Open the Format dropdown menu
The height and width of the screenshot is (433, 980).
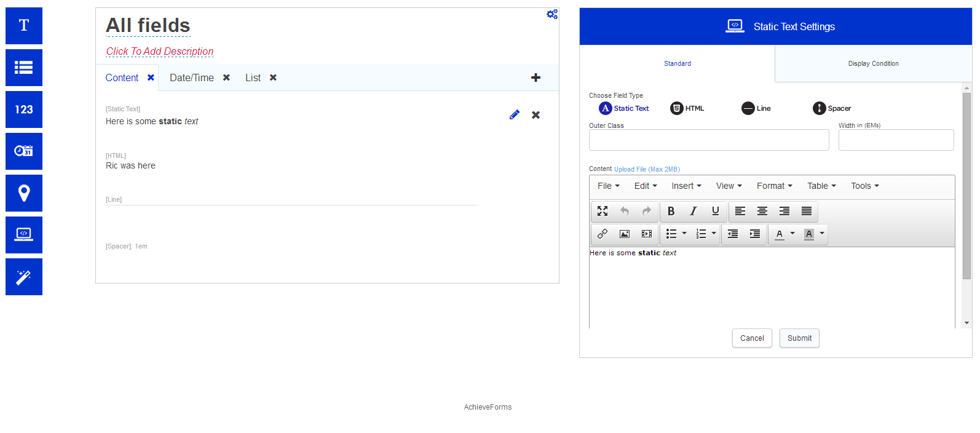click(x=774, y=186)
